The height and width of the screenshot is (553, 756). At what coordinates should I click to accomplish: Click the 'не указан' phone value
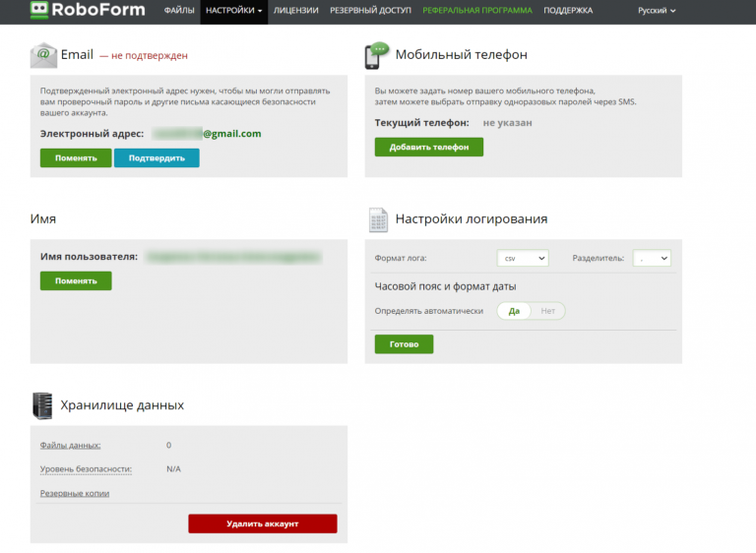[x=508, y=122]
